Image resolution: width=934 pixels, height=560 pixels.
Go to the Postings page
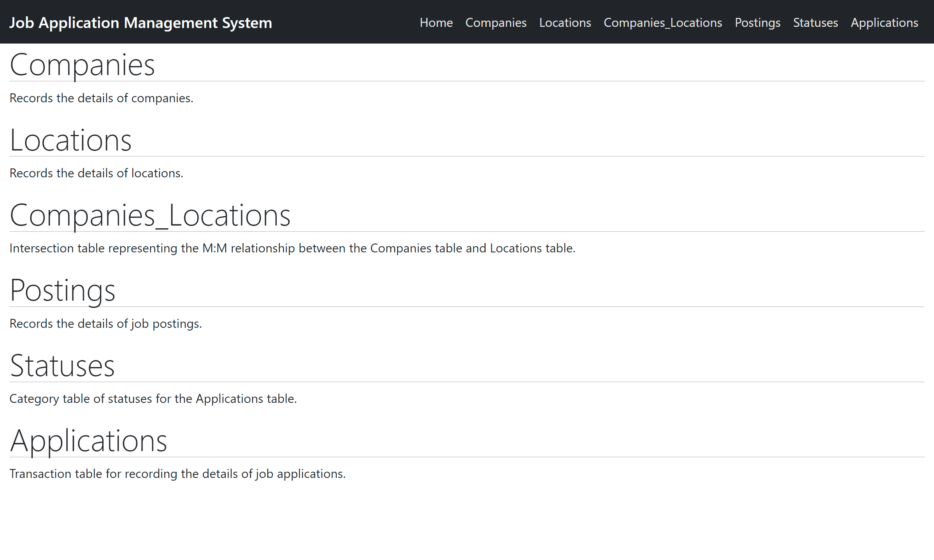(x=757, y=23)
